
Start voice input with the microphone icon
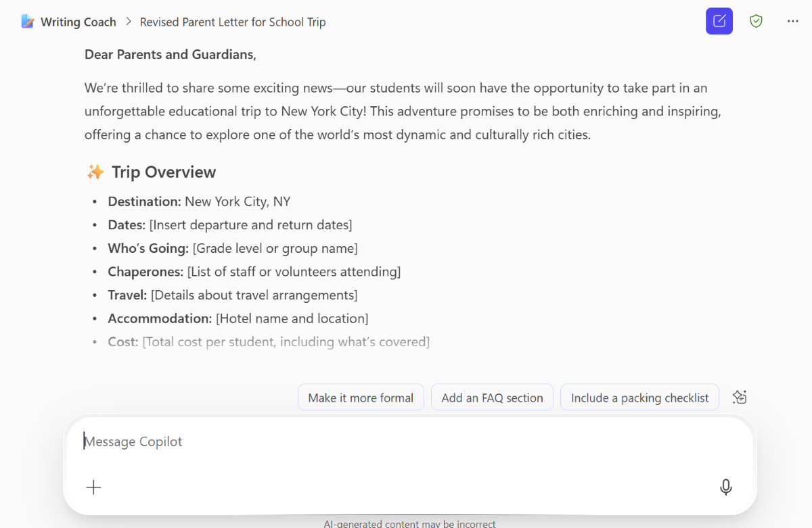pyautogui.click(x=725, y=487)
